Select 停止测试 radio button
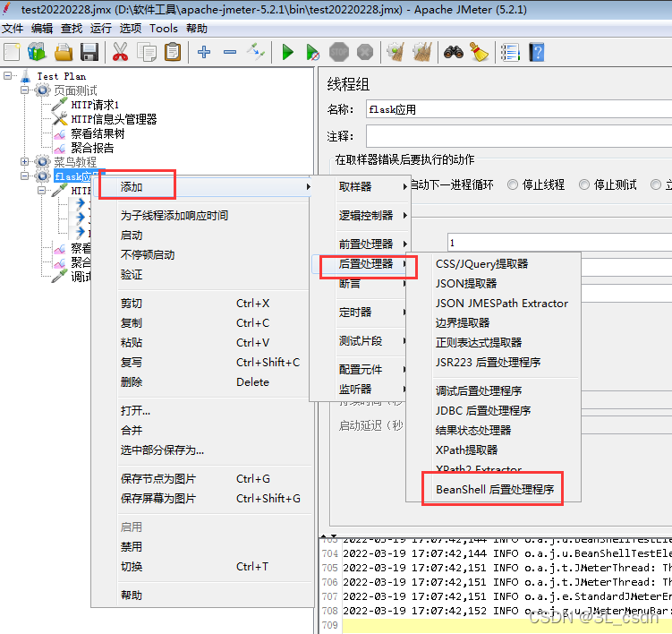The image size is (672, 634). pos(584,184)
